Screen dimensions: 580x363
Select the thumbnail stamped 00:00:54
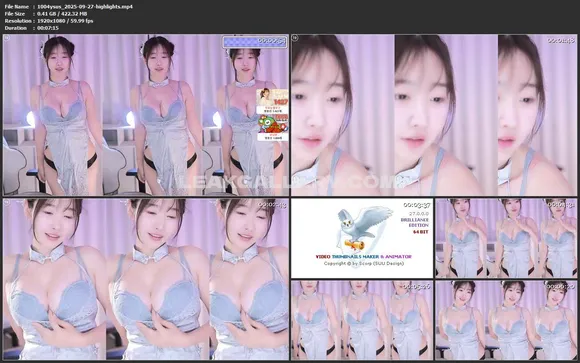pyautogui.click(x=146, y=115)
